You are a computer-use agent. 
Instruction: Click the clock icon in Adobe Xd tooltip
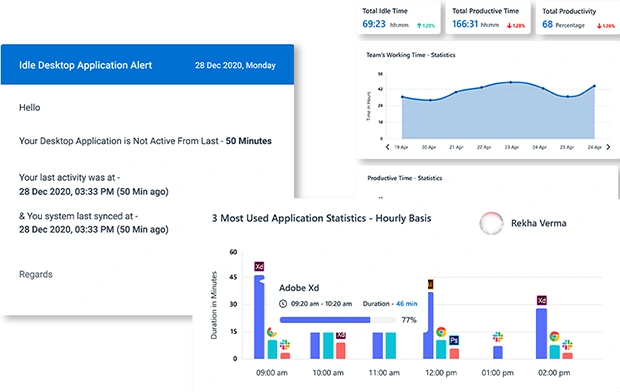pyautogui.click(x=283, y=304)
